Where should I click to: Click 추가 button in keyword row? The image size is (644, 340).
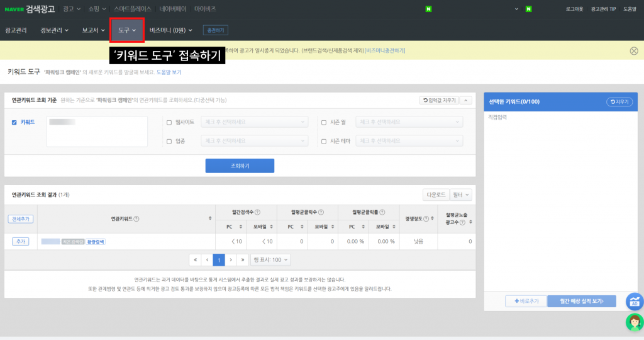(21, 241)
